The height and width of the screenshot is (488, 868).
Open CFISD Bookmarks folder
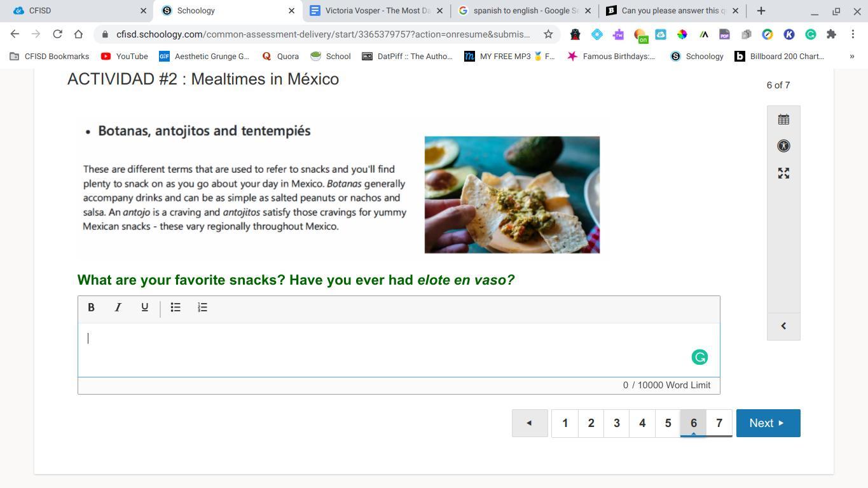click(x=50, y=56)
